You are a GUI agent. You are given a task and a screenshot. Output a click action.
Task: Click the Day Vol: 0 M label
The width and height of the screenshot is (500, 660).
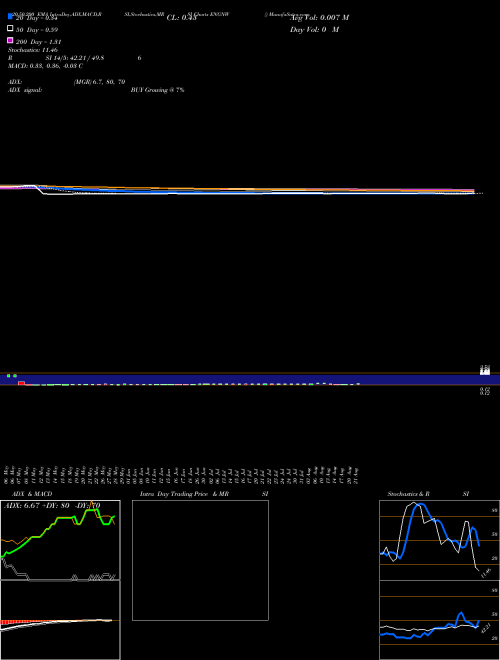point(314,30)
